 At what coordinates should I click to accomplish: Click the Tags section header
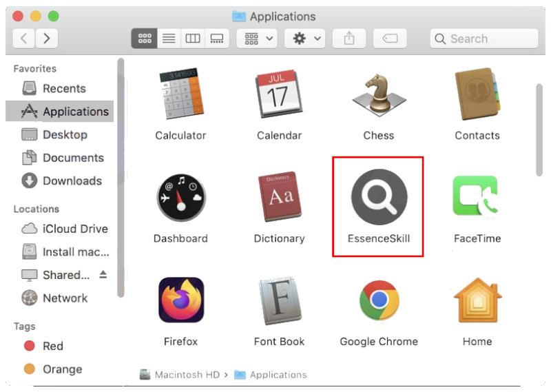coord(24,327)
